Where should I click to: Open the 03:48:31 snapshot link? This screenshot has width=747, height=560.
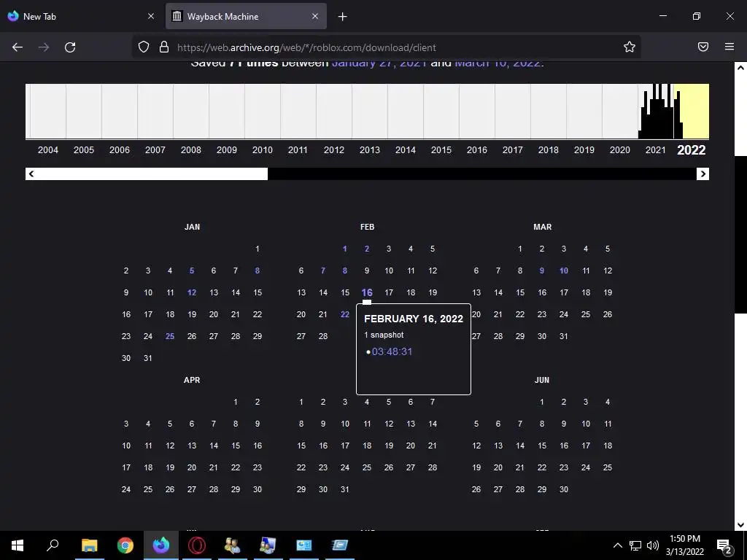(392, 352)
